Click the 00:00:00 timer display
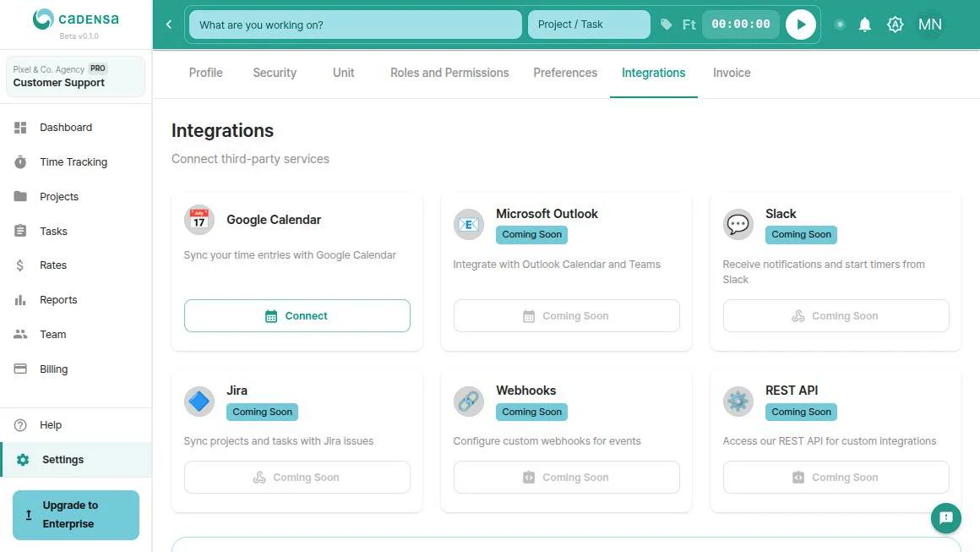Viewport: 980px width, 552px height. pyautogui.click(x=741, y=25)
